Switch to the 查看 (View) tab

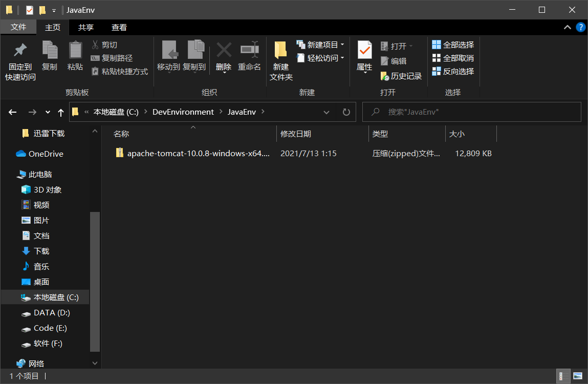[119, 28]
